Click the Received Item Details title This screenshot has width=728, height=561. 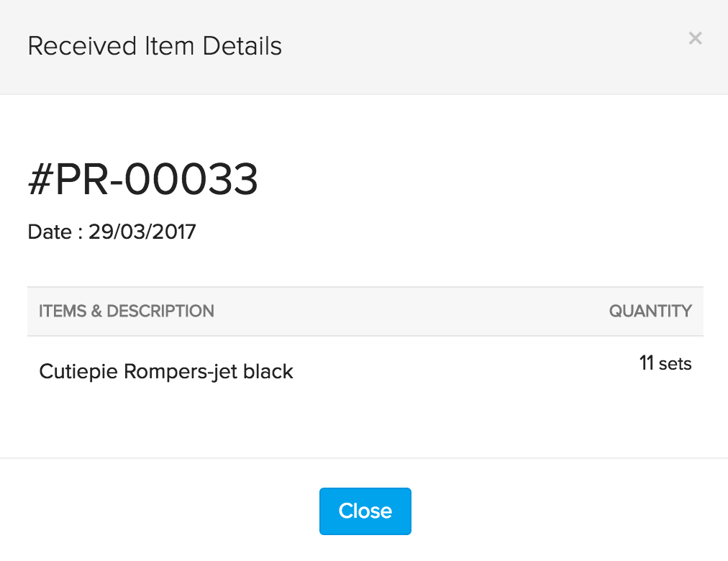[155, 46]
